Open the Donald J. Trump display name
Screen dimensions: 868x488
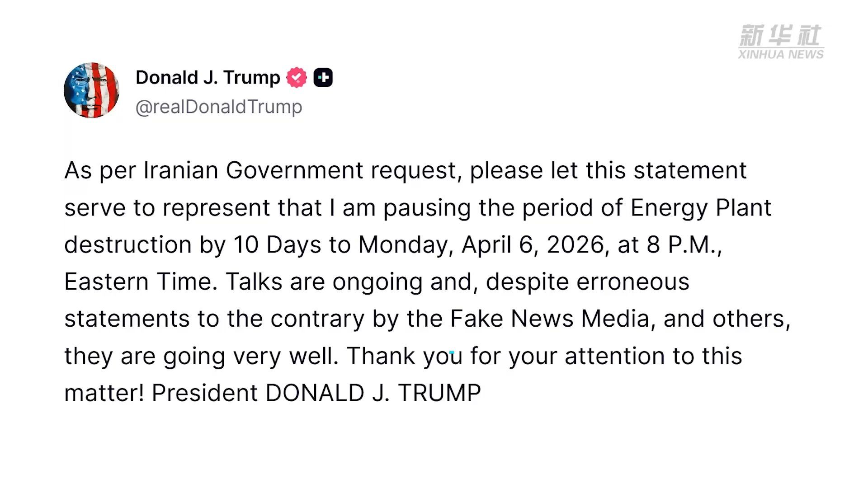(x=208, y=78)
